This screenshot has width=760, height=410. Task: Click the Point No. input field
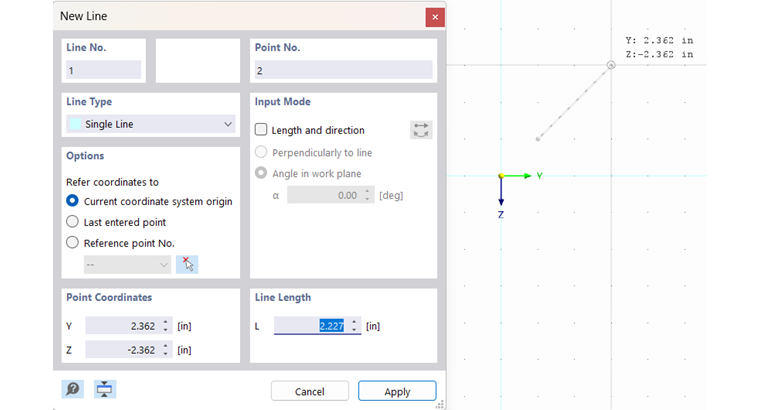[x=343, y=70]
